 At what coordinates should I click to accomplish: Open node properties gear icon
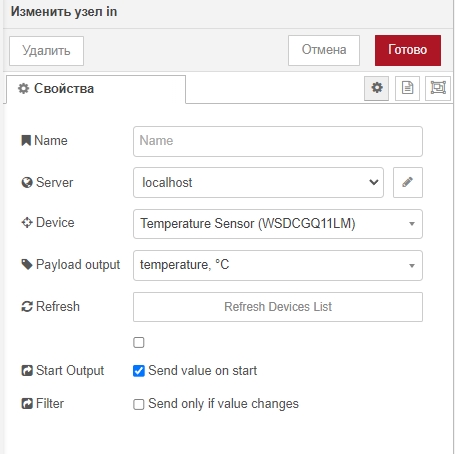[376, 88]
